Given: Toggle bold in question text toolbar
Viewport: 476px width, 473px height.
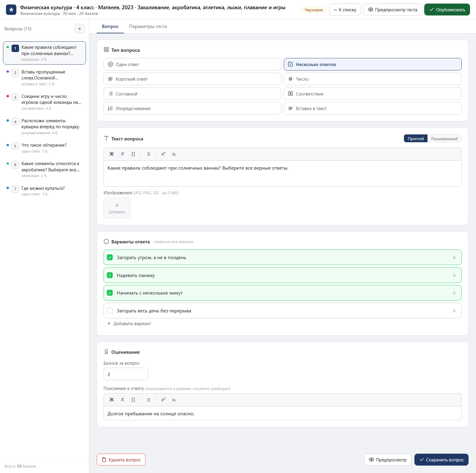Looking at the screenshot, I should (112, 154).
